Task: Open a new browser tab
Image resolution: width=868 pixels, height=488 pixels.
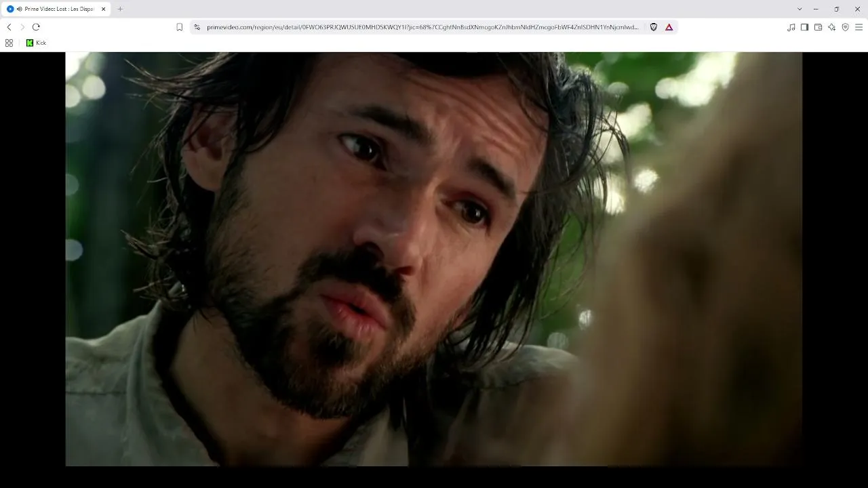Action: [120, 9]
